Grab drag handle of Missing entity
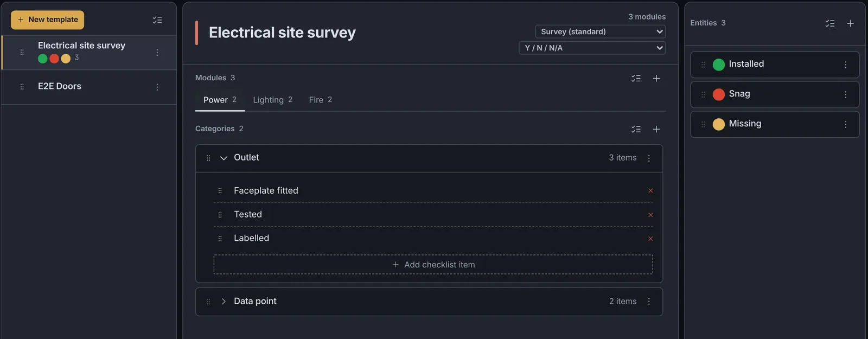Viewport: 868px width, 339px height. (703, 125)
